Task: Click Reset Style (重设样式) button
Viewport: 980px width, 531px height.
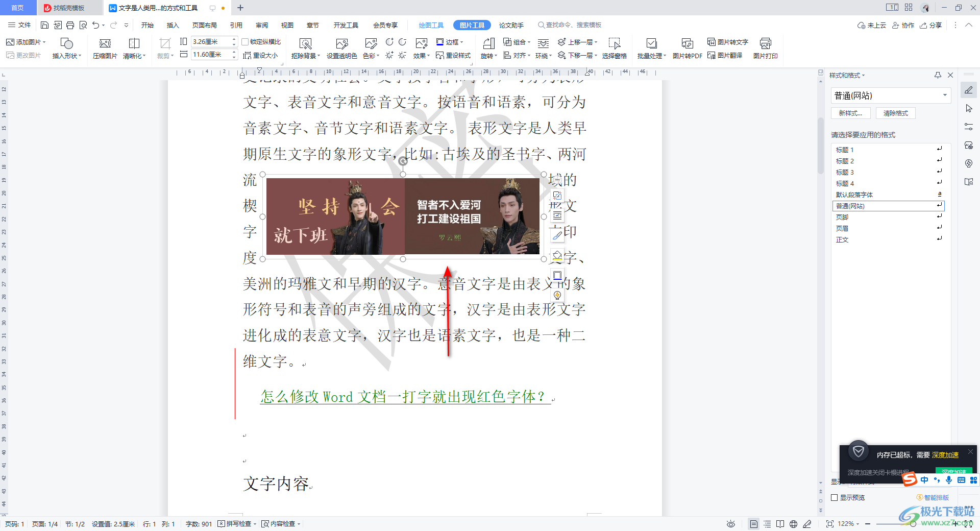Action: tap(453, 56)
